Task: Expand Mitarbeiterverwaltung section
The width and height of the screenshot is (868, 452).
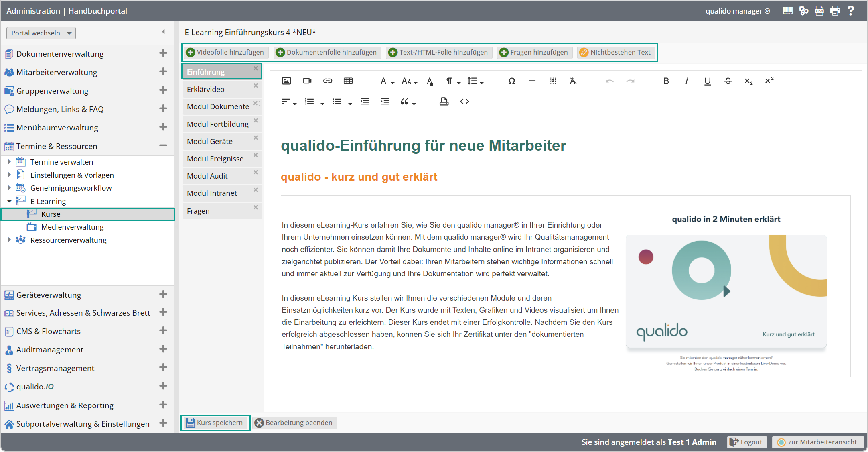Action: pos(163,71)
